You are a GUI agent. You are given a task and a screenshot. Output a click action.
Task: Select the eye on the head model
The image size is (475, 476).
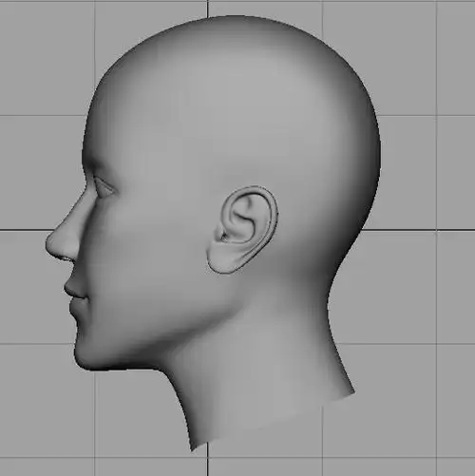point(104,187)
